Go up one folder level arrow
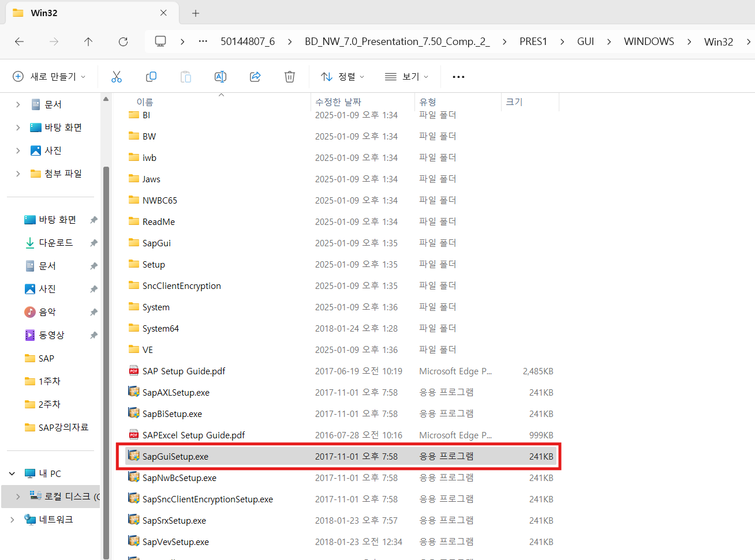 click(88, 42)
